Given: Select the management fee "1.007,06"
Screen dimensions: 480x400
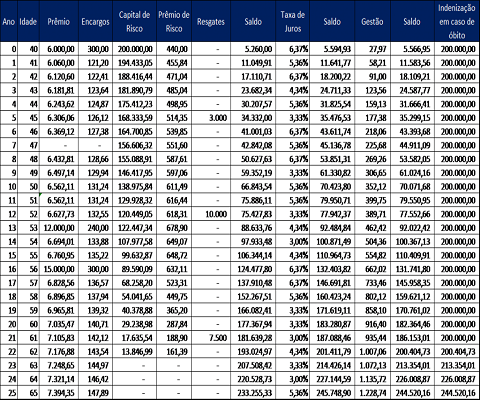Looking at the screenshot, I should [x=373, y=352].
